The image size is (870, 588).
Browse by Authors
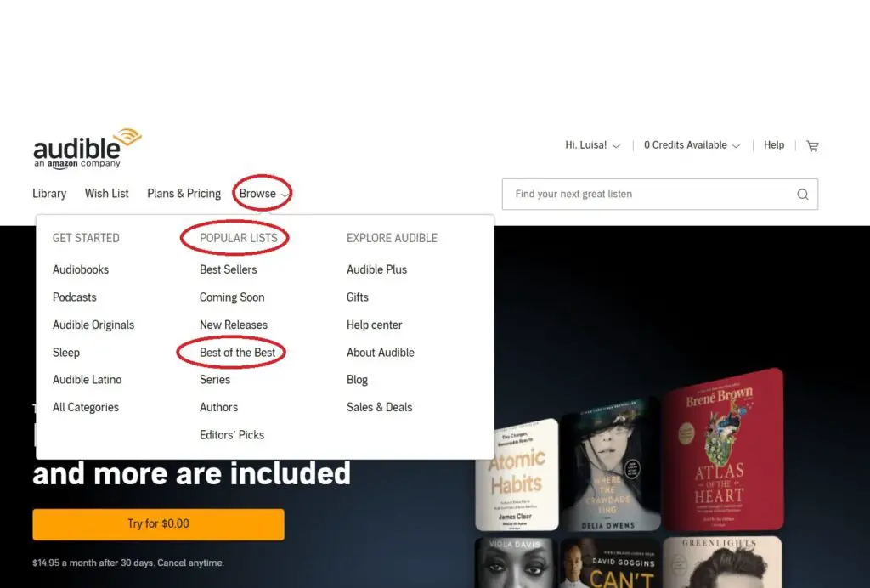pyautogui.click(x=218, y=408)
